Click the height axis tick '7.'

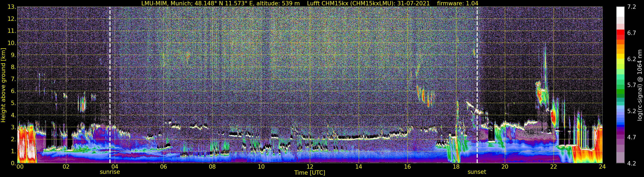(x=13, y=79)
